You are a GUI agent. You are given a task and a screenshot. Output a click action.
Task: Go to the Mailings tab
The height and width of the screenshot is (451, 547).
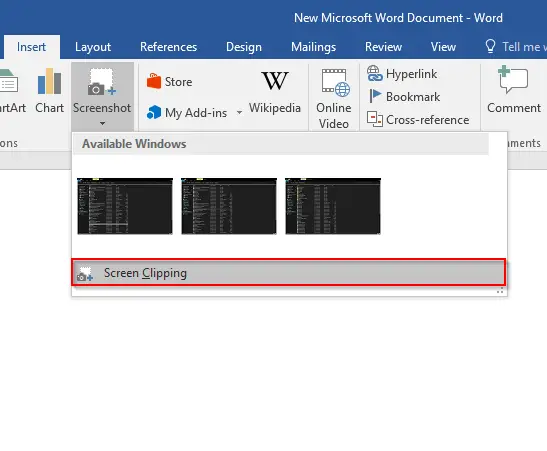pos(313,47)
